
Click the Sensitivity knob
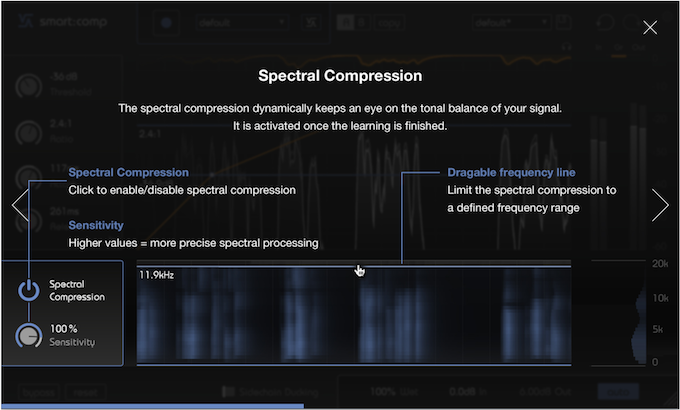(29, 335)
